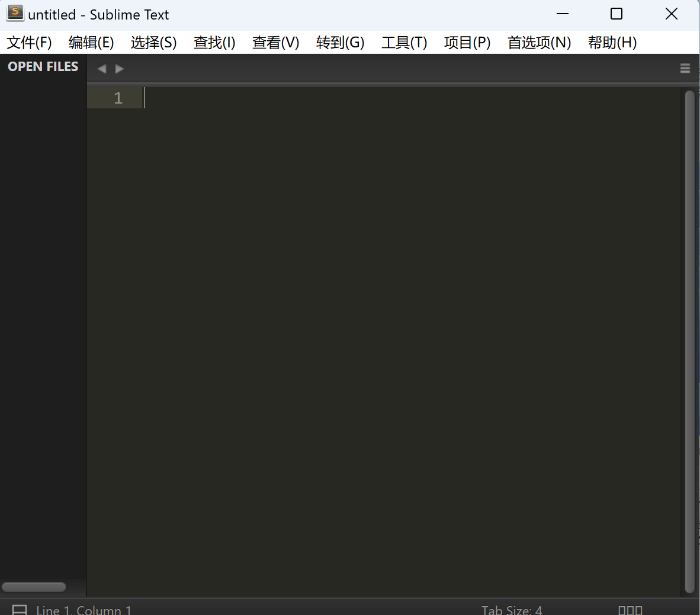The height and width of the screenshot is (615, 700).
Task: Open the Tab Size: 4 selector
Action: point(512,610)
